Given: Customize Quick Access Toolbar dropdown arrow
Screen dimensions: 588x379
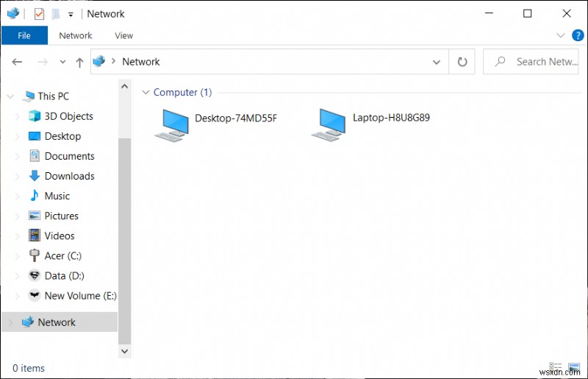Looking at the screenshot, I should [71, 14].
